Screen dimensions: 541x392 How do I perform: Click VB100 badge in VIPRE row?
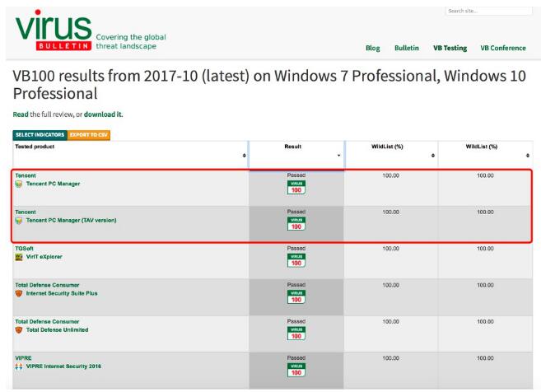coord(295,372)
